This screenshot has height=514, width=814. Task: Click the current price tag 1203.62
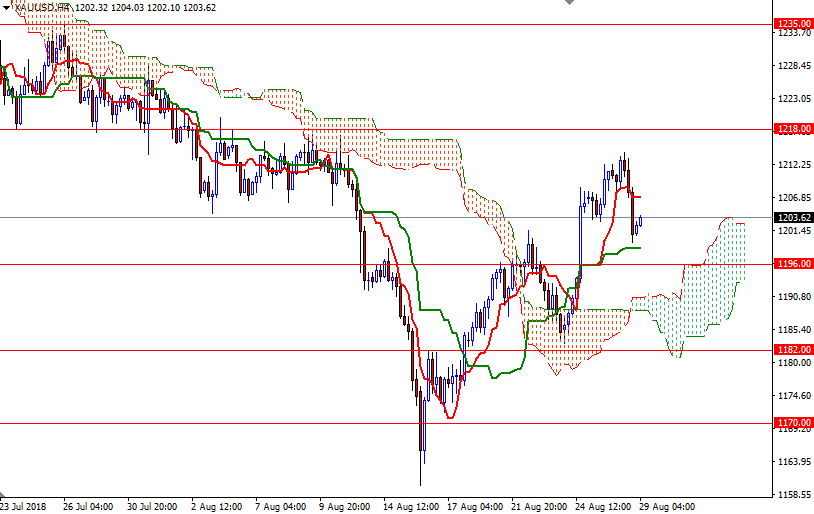[x=792, y=217]
